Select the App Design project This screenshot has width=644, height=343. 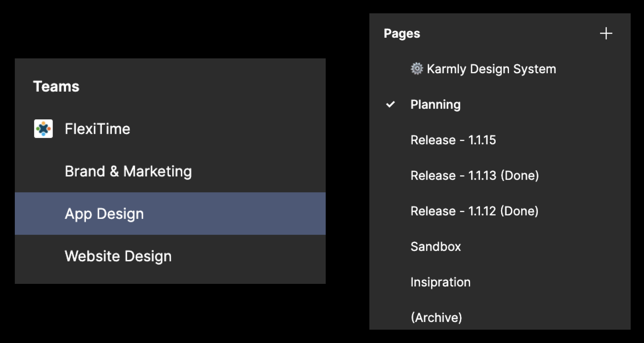pyautogui.click(x=104, y=214)
